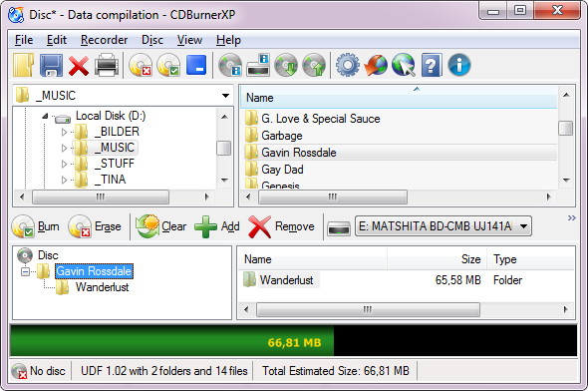Print using the printer toolbar icon
The image size is (588, 391).
coord(107,65)
